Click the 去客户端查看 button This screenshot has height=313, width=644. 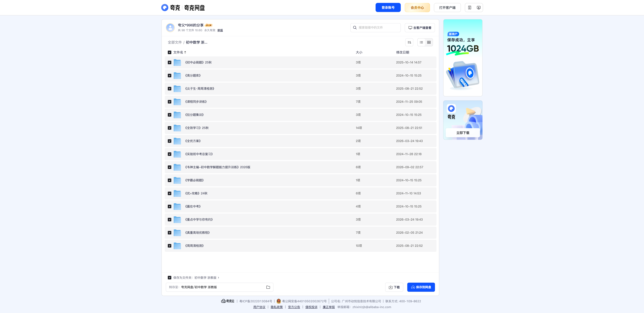(420, 28)
